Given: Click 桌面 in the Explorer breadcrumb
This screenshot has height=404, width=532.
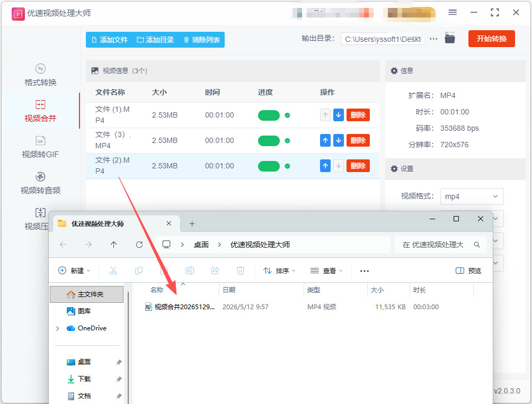Looking at the screenshot, I should coord(201,245).
